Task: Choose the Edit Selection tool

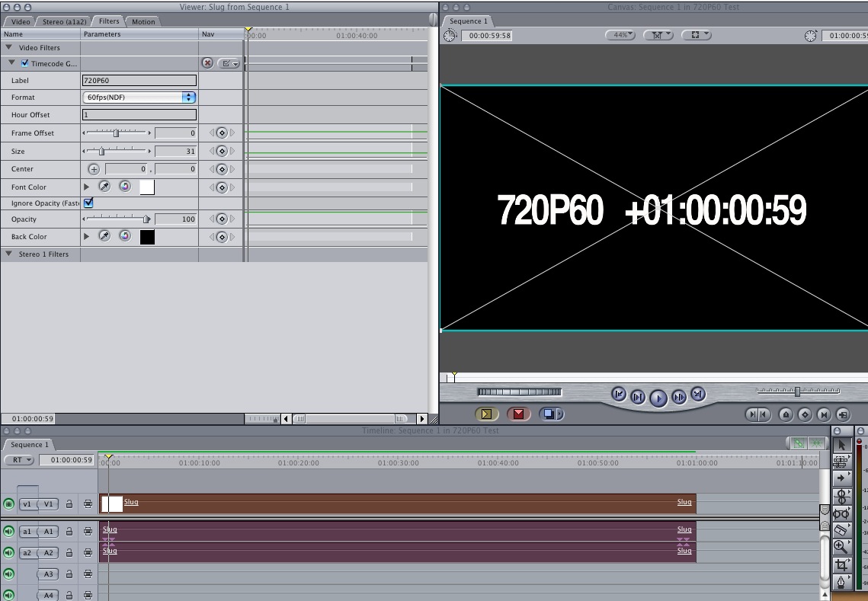Action: (841, 462)
